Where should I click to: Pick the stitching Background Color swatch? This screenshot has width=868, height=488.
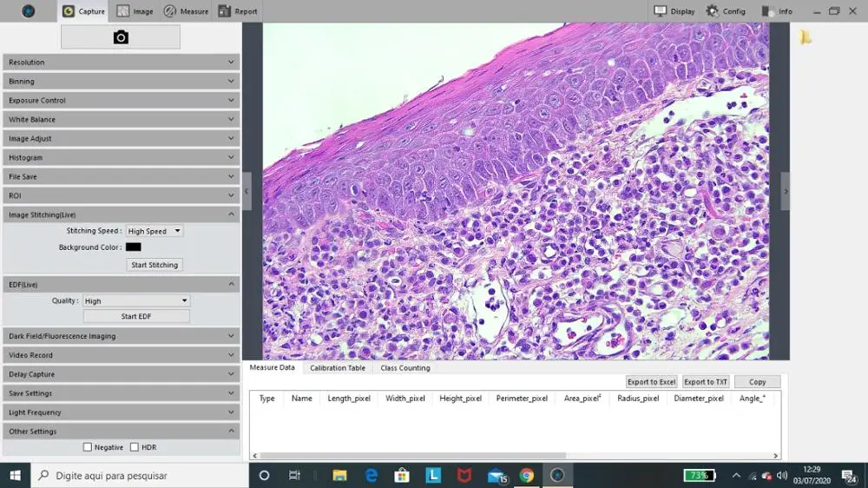[134, 247]
